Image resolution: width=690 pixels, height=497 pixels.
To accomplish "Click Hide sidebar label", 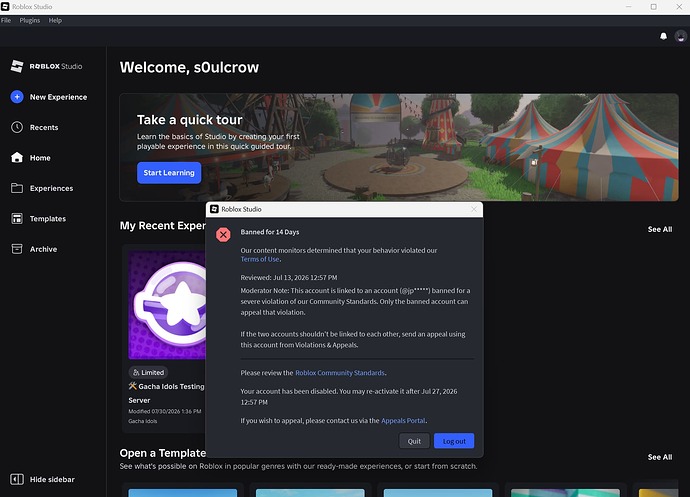I will tap(52, 479).
